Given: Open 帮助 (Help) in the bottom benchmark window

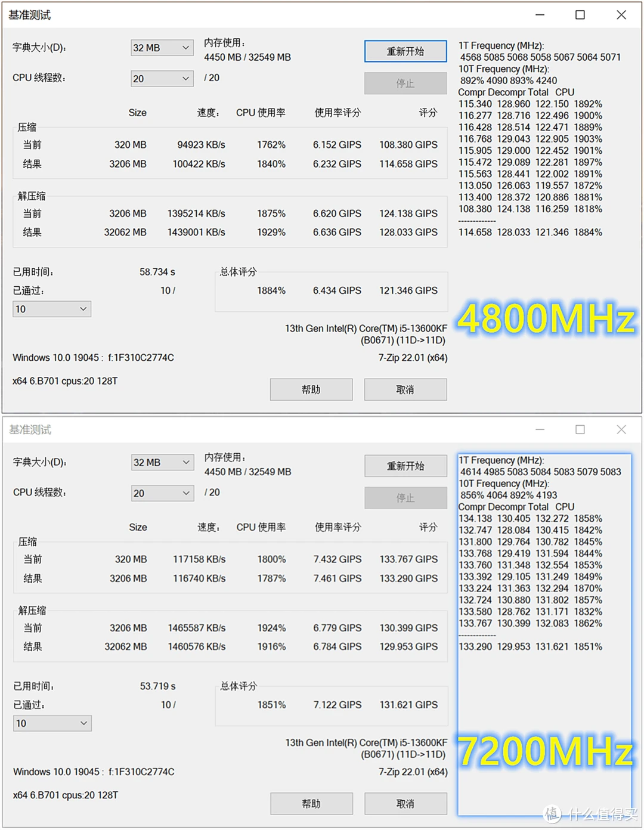Looking at the screenshot, I should coord(311,804).
